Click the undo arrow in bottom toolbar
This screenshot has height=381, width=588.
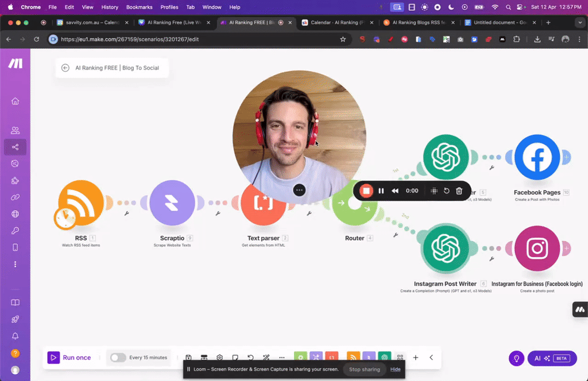pos(250,358)
